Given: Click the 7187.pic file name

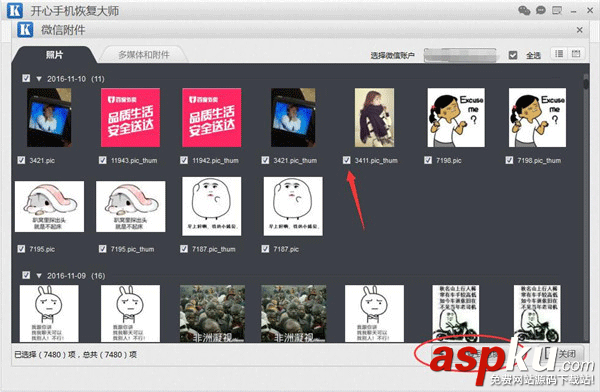Looking at the screenshot, I should [286, 249].
